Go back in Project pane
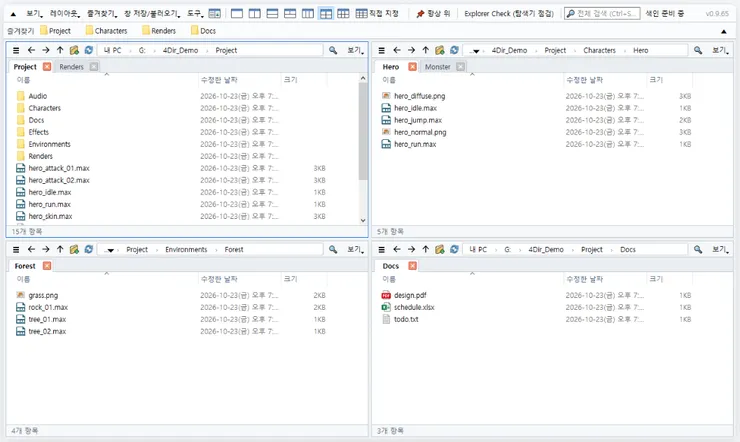The image size is (740, 442). click(31, 50)
